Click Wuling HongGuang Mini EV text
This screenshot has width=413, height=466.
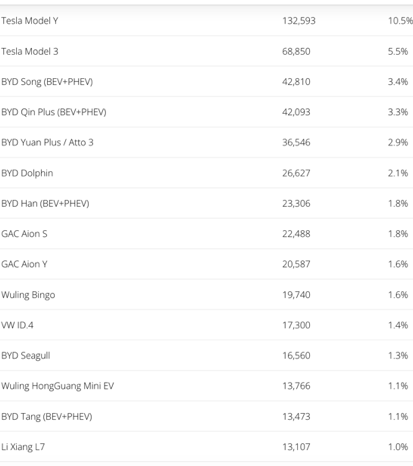tap(58, 386)
